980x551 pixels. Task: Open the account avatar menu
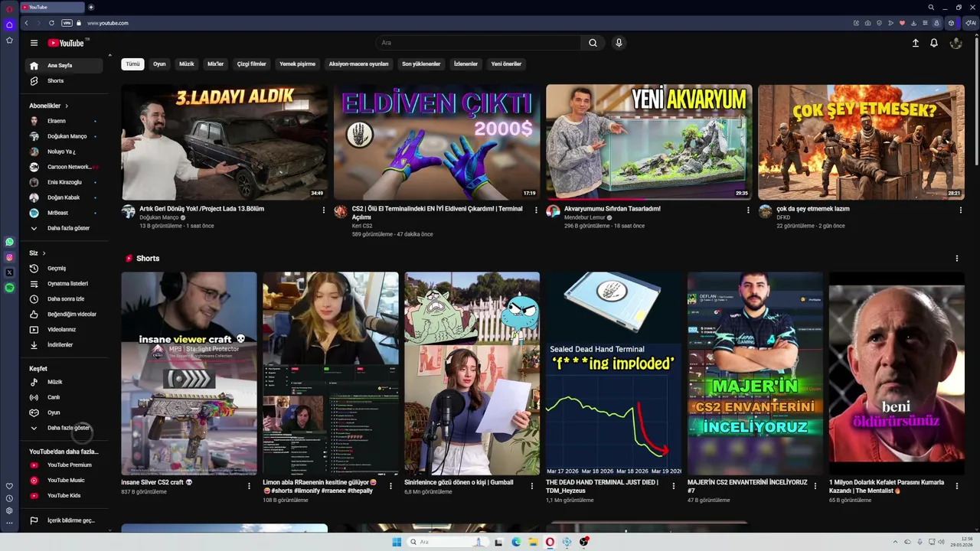click(955, 43)
